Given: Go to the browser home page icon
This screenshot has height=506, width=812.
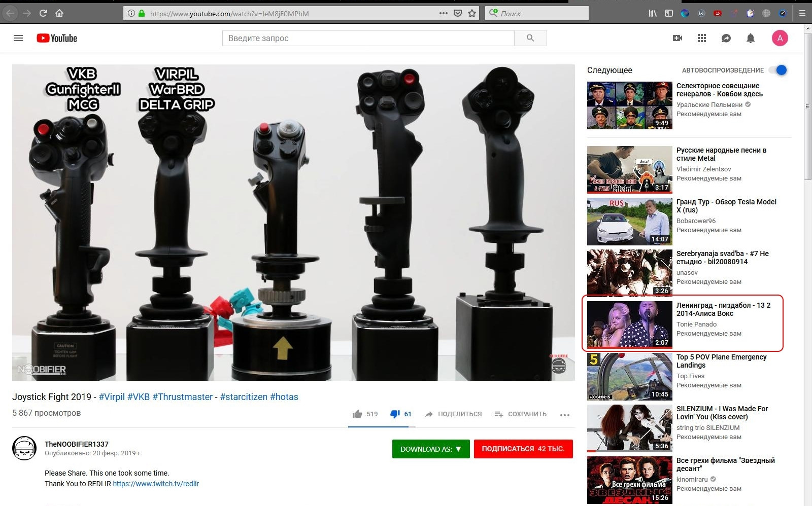Looking at the screenshot, I should pos(59,13).
